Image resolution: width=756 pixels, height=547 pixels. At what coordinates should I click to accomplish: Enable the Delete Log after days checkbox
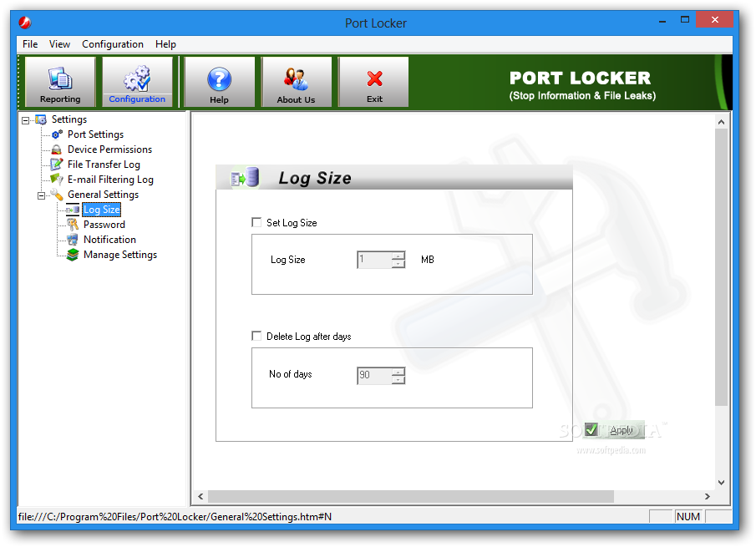(x=256, y=336)
